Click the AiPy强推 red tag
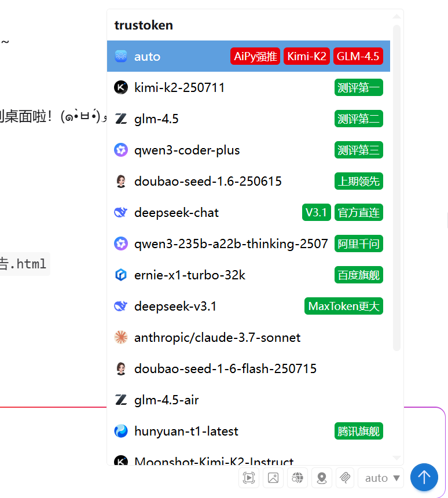Screen dimensions: 448x498 [255, 56]
